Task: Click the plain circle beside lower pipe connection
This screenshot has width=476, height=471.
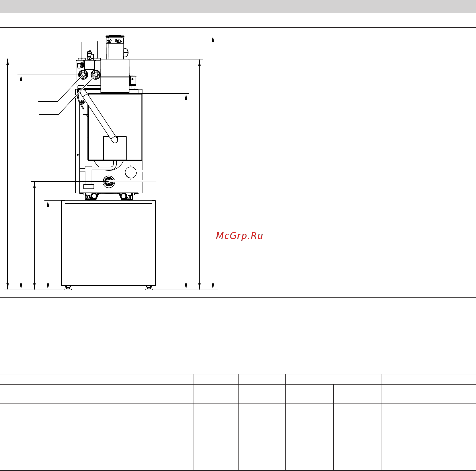Action: [x=131, y=172]
